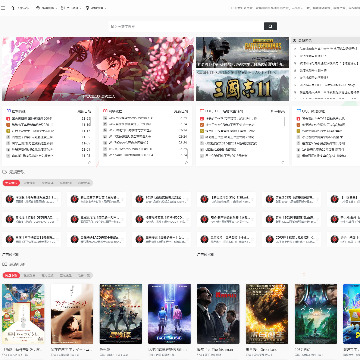Expand the first list panel using its bottom arrow
The height and width of the screenshot is (360, 360).
89,162
